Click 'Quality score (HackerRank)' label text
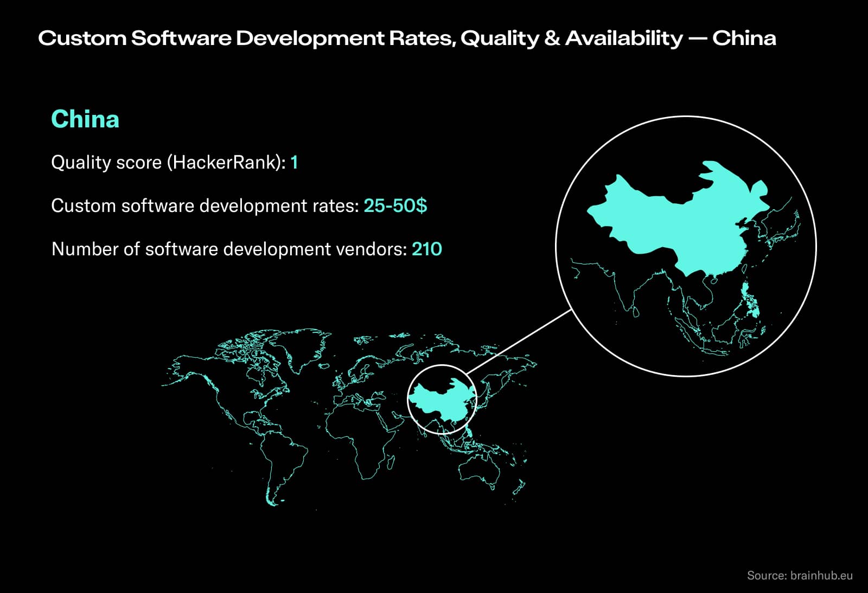This screenshot has width=868, height=593. 165,162
